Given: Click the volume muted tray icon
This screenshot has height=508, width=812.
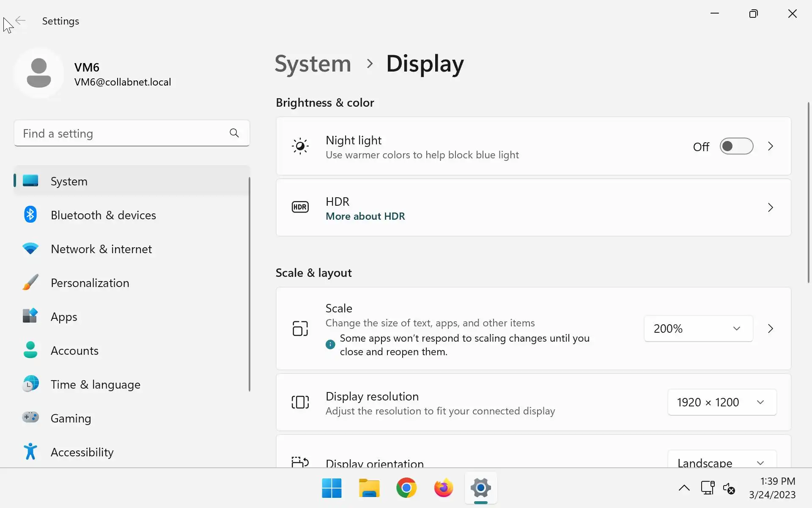Looking at the screenshot, I should (729, 488).
